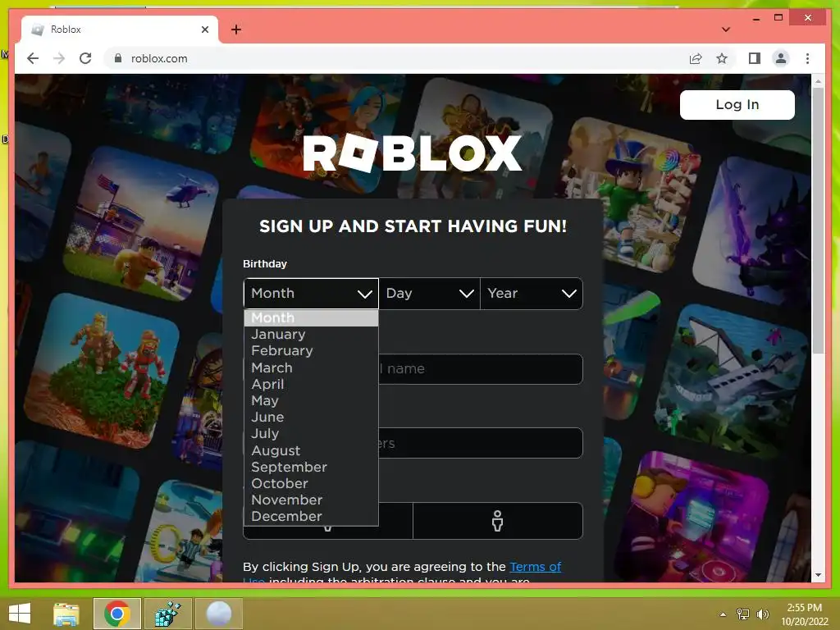Viewport: 840px width, 630px height.
Task: Open the Chrome profile avatar
Action: (x=781, y=58)
